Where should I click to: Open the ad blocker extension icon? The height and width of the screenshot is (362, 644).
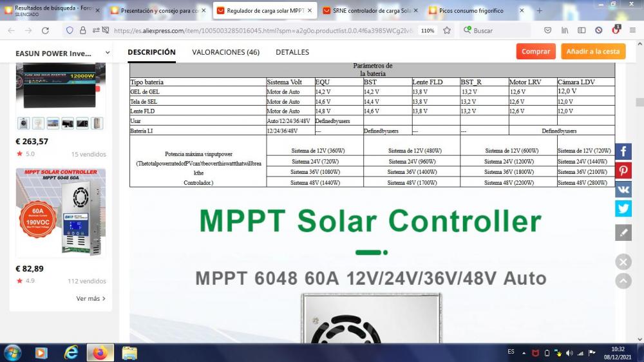598,30
